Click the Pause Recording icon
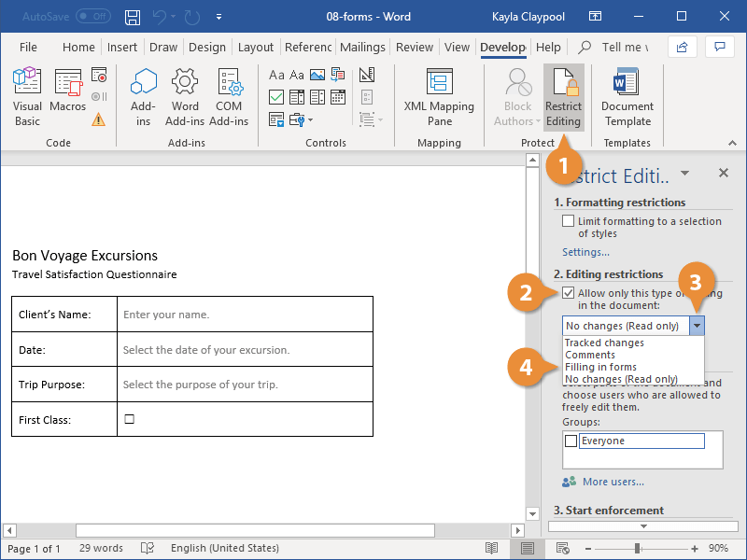 coord(99,97)
